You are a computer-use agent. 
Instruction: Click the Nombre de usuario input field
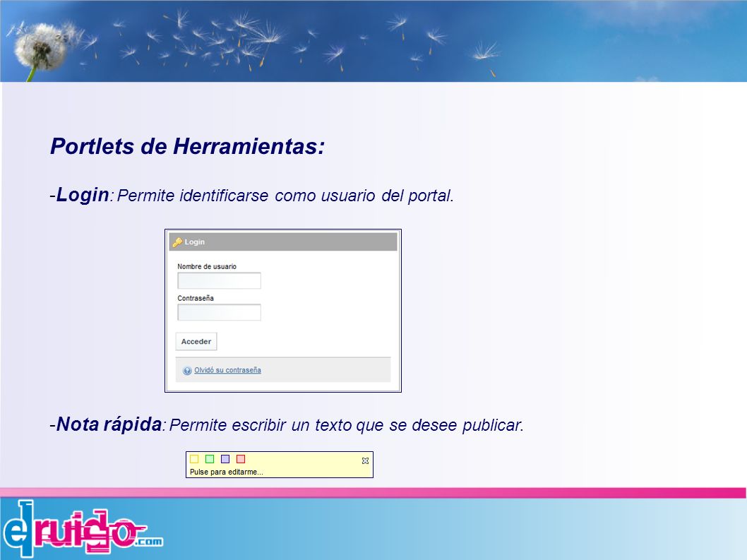click(219, 281)
